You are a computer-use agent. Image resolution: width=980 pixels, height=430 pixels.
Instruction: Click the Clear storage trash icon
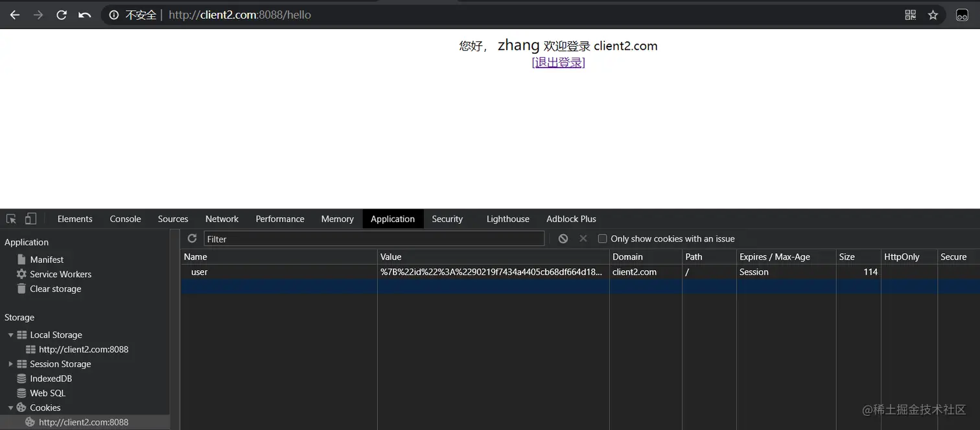[21, 289]
